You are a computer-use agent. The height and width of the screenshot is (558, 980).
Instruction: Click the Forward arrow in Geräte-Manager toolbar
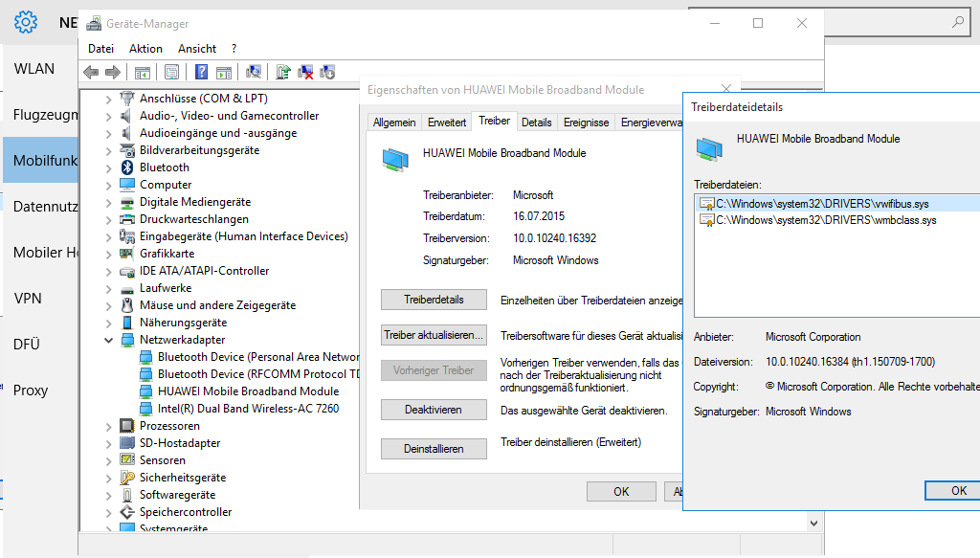pos(113,73)
